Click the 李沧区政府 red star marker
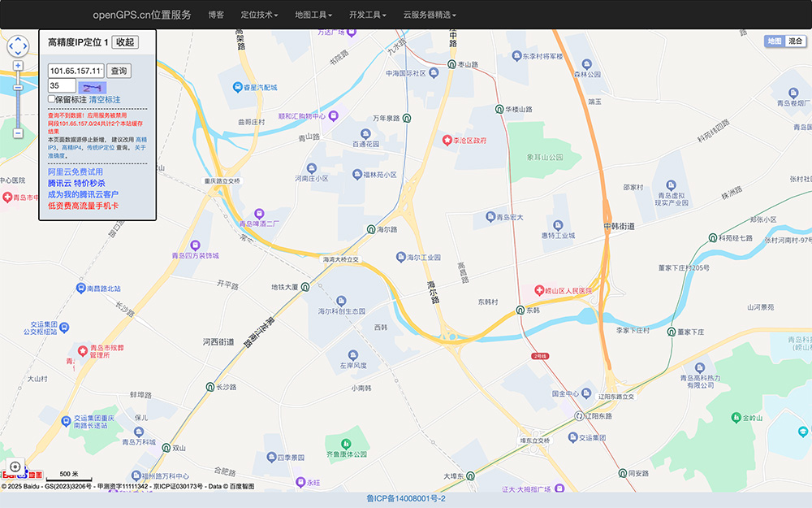The height and width of the screenshot is (508, 812). pos(447,140)
